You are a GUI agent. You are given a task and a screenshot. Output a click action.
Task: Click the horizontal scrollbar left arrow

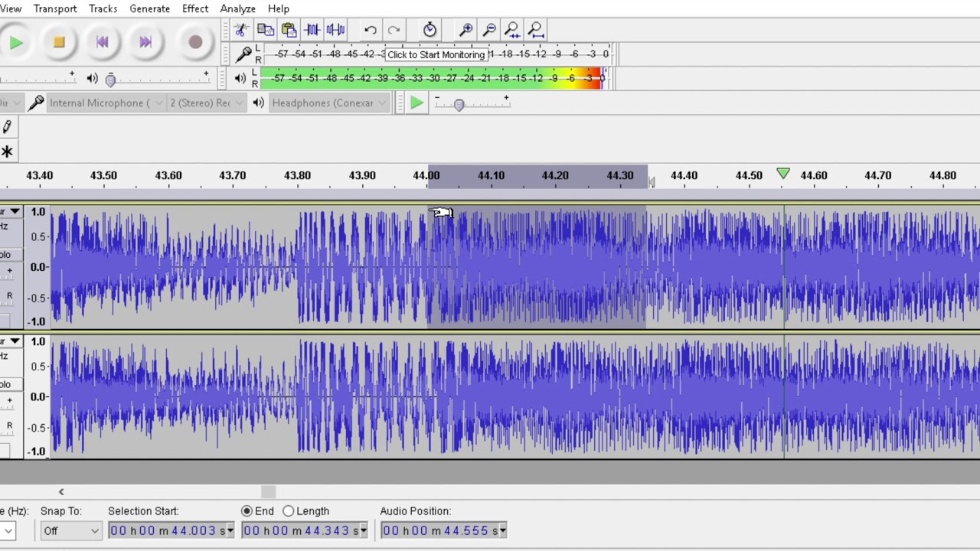point(61,492)
